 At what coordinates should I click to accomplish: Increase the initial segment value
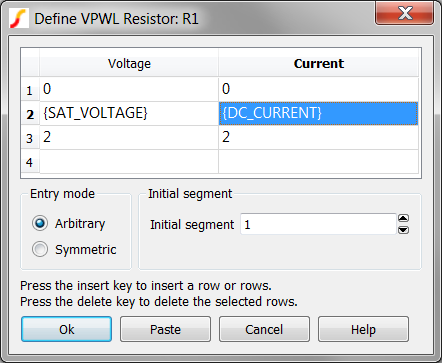pos(403,219)
